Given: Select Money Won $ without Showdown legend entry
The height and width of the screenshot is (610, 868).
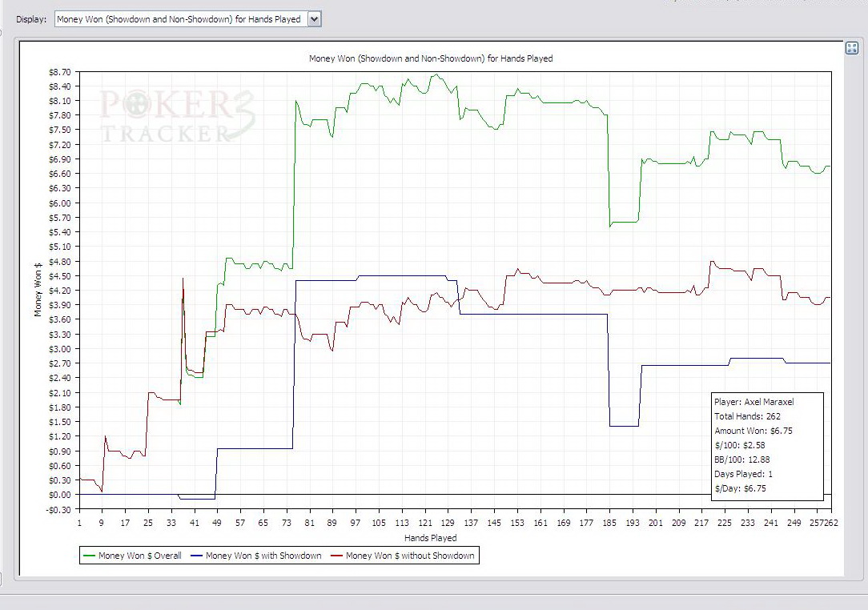Looking at the screenshot, I should (x=410, y=556).
